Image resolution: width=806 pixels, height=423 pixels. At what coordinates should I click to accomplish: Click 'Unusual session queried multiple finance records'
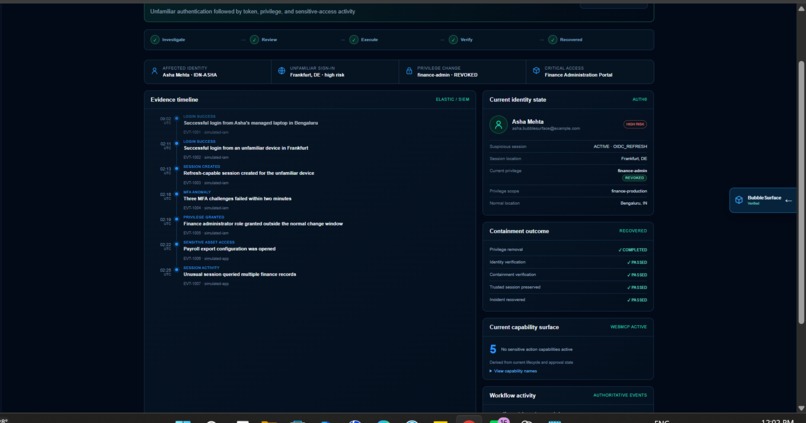click(x=240, y=274)
